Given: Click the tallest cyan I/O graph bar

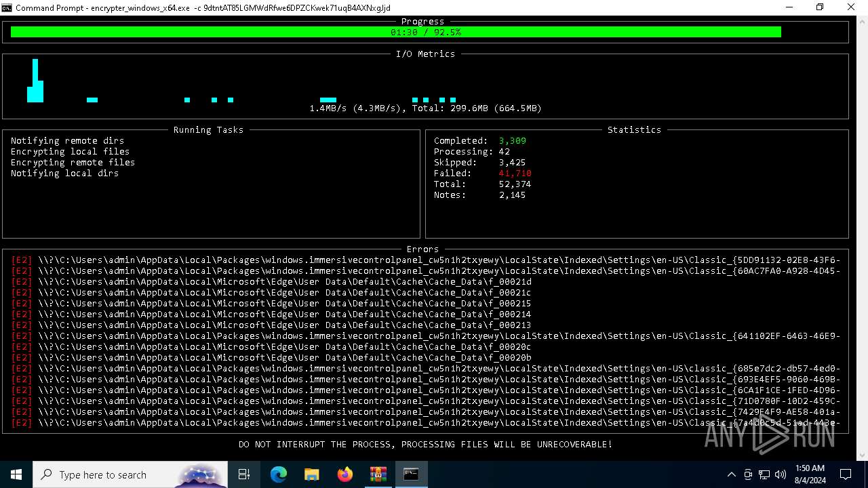Looking at the screenshot, I should click(x=35, y=81).
